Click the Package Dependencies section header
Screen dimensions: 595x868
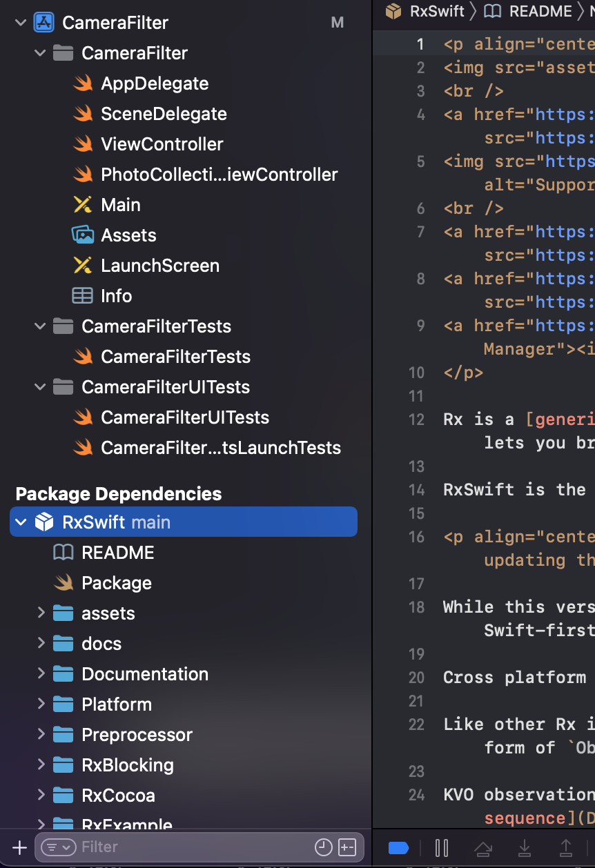click(x=119, y=494)
